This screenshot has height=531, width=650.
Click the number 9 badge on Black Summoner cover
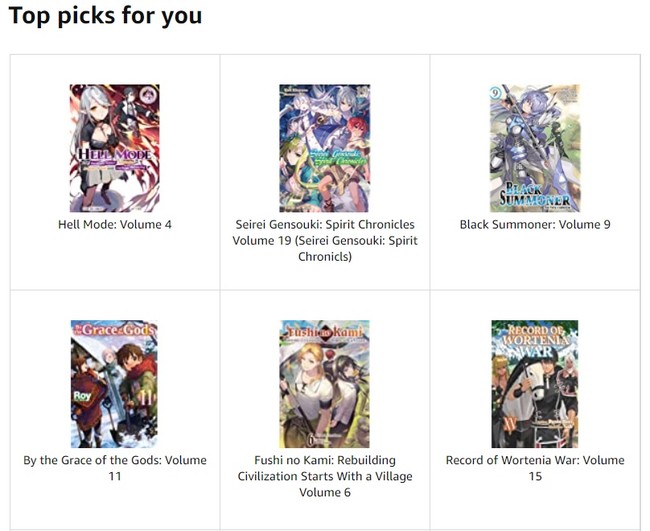[495, 93]
